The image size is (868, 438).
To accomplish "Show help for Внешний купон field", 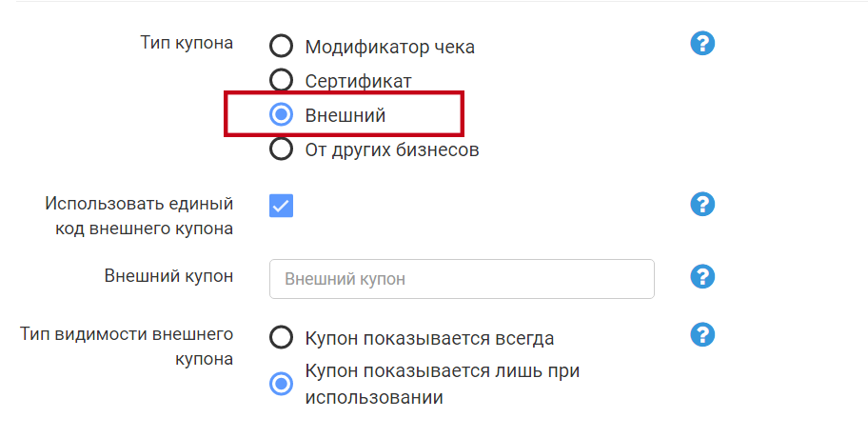I will pos(702,276).
